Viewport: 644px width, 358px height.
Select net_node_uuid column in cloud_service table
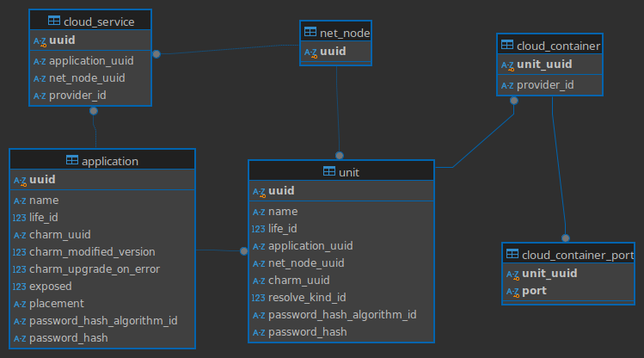pos(87,77)
